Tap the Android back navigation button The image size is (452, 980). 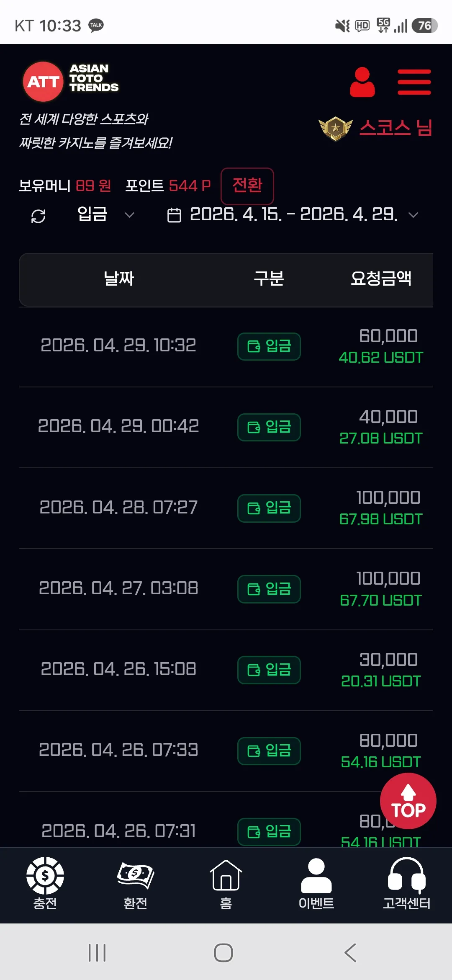tap(350, 953)
